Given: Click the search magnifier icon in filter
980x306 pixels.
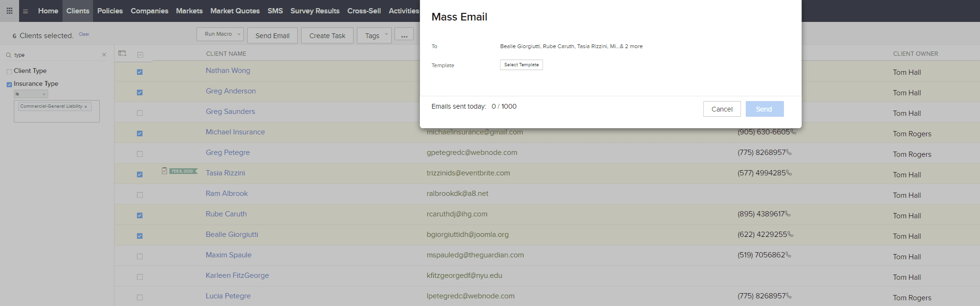Looking at the screenshot, I should pyautogui.click(x=9, y=55).
